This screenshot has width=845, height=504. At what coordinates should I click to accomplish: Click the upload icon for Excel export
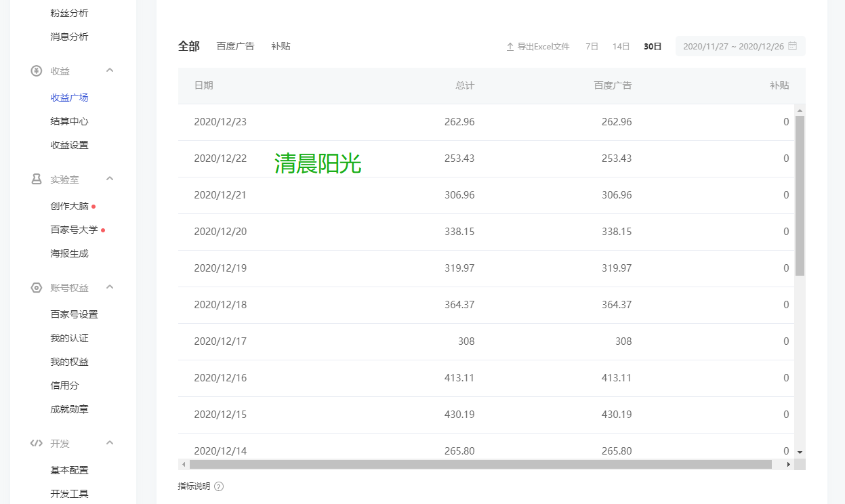pyautogui.click(x=510, y=47)
